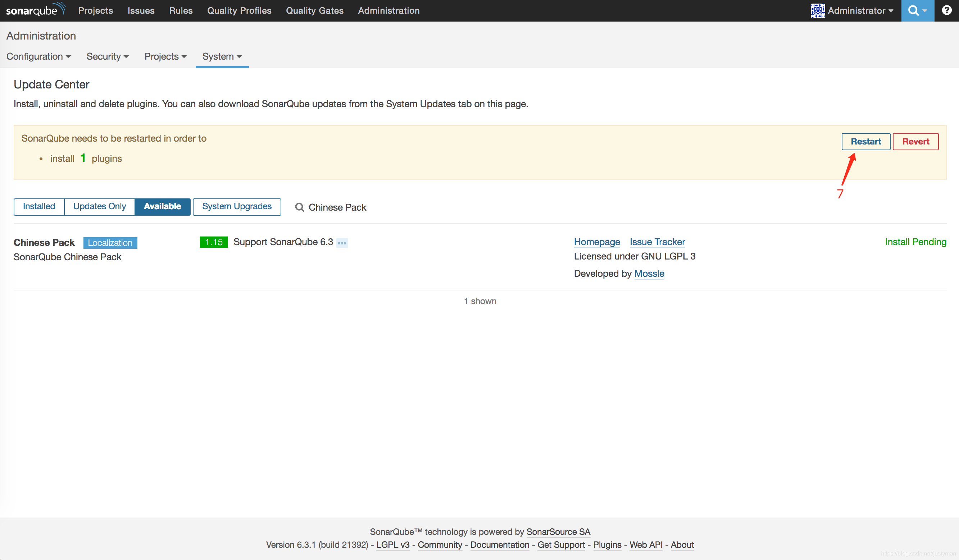Click the Revert button
This screenshot has height=560, width=959.
click(x=915, y=141)
